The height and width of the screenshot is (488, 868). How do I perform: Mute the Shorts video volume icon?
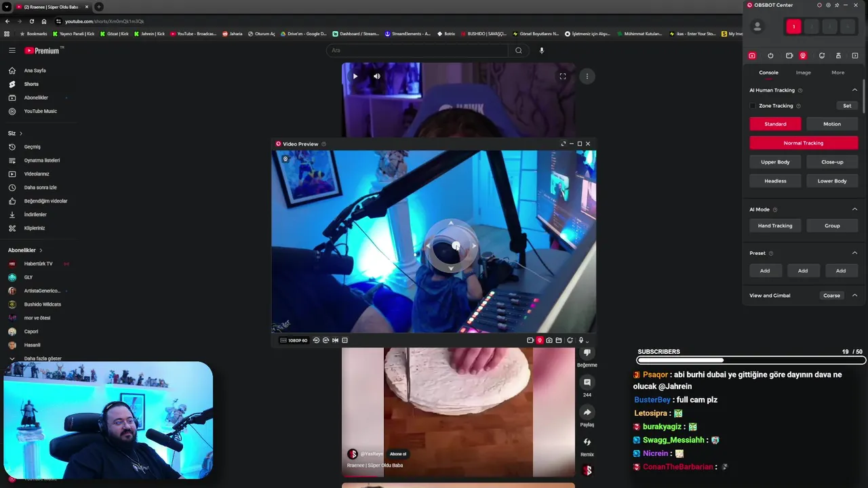(377, 76)
